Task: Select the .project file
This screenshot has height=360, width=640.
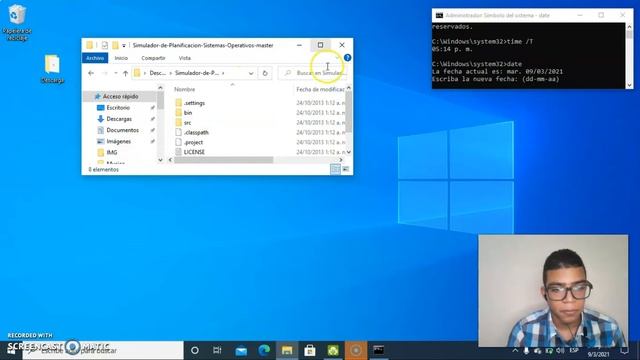Action: click(x=193, y=142)
